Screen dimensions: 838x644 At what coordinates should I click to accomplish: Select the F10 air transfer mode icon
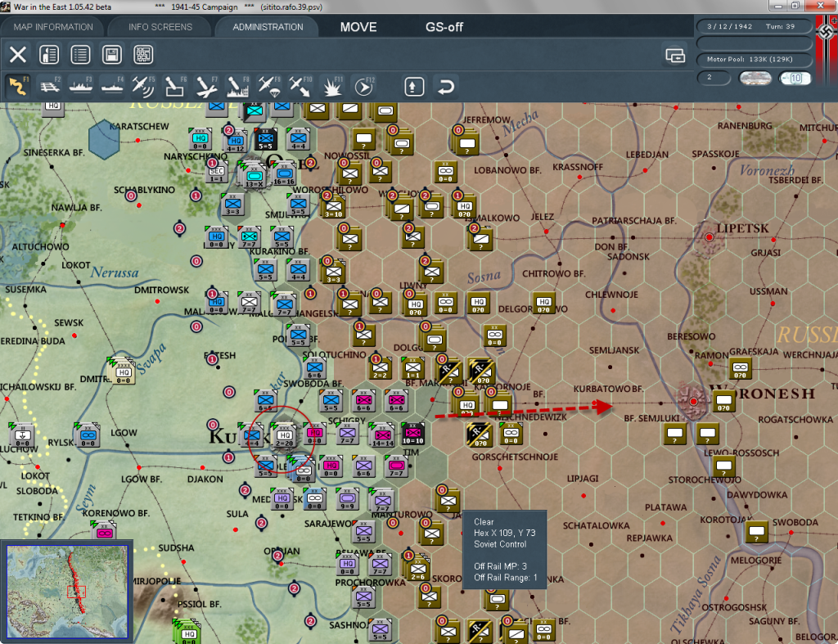(x=300, y=86)
